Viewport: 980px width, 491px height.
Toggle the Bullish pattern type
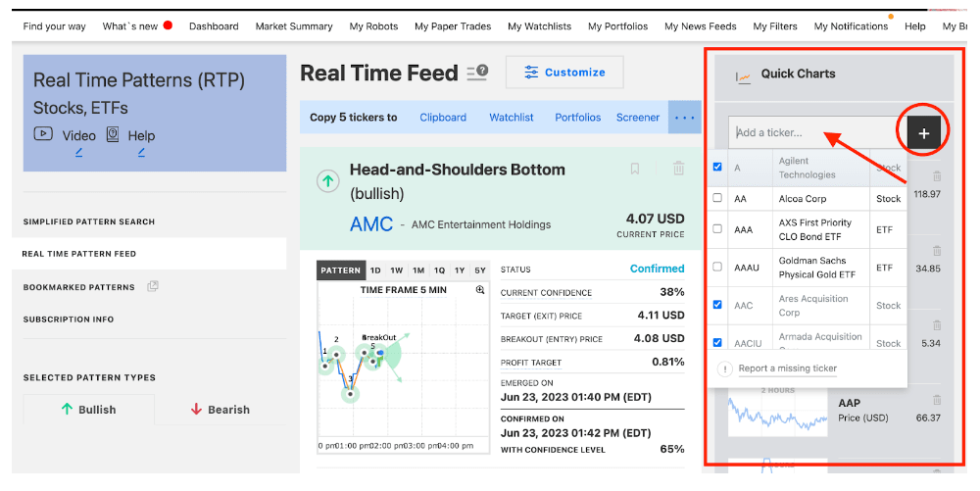point(89,410)
